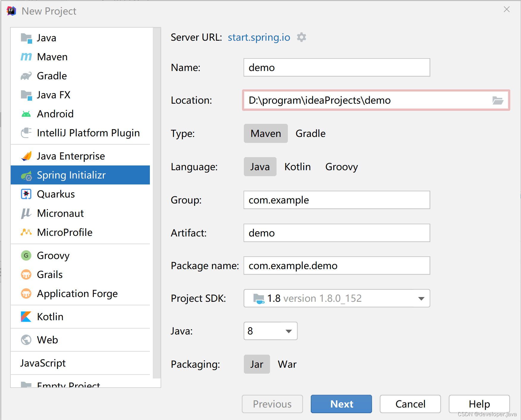Select Quarkus in project type list

(80, 194)
